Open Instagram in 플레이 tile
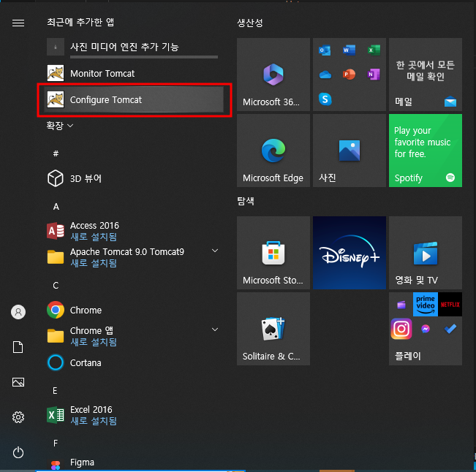This screenshot has width=476, height=472. [x=401, y=329]
